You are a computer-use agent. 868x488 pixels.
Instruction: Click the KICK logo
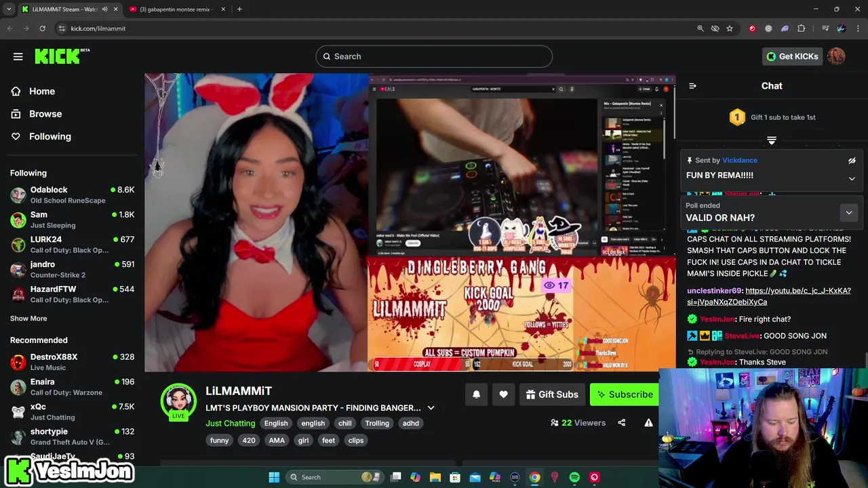pos(62,56)
